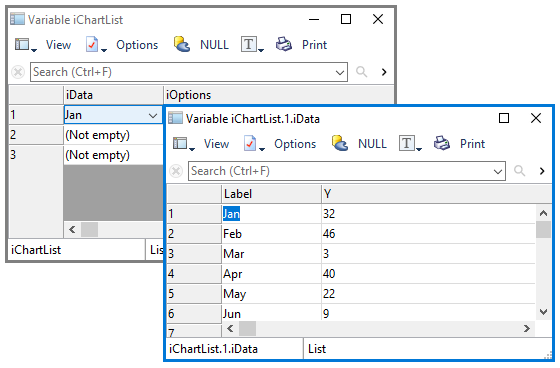Viewport: 560px width, 368px height.
Task: Minimize the Variable iChartList window
Action: (314, 19)
